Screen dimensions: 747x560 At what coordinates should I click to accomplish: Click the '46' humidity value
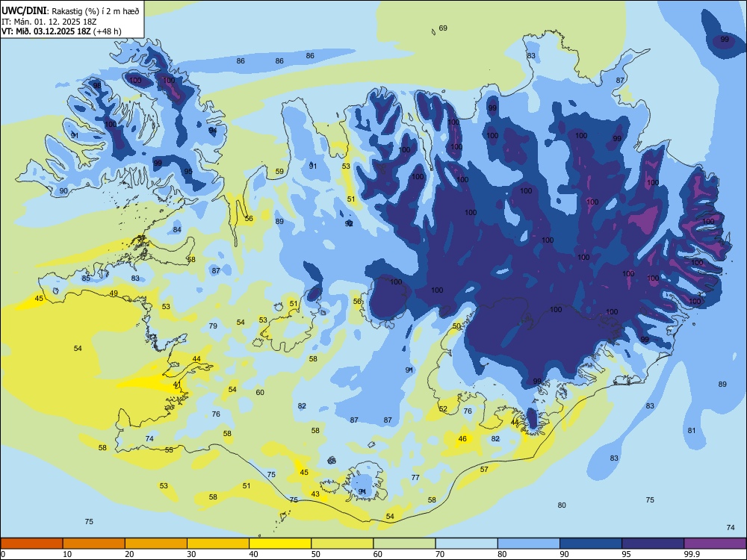(462, 438)
